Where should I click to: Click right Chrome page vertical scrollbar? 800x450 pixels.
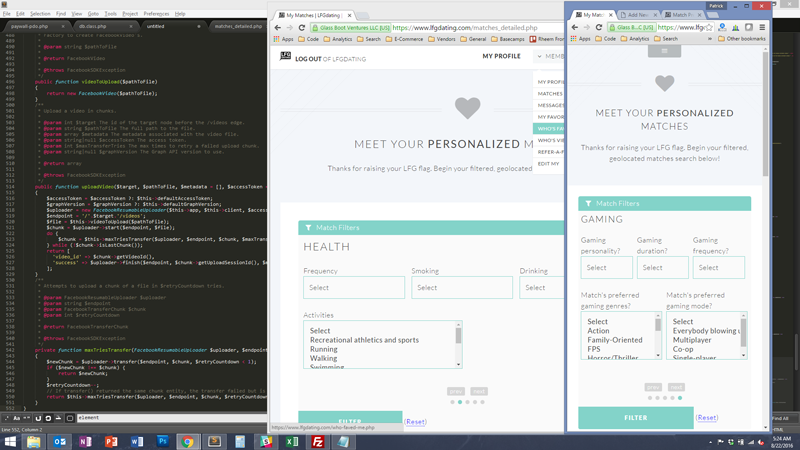click(766, 237)
